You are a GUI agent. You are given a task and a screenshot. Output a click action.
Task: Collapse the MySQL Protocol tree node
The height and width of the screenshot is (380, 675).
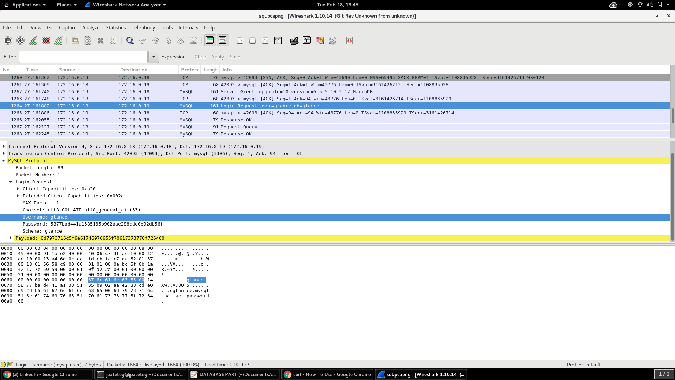pyautogui.click(x=4, y=161)
